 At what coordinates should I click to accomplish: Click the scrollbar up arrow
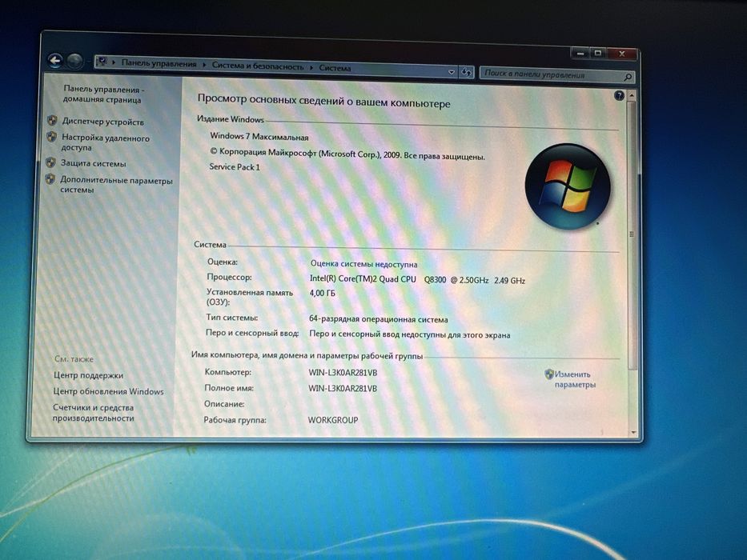pyautogui.click(x=632, y=96)
